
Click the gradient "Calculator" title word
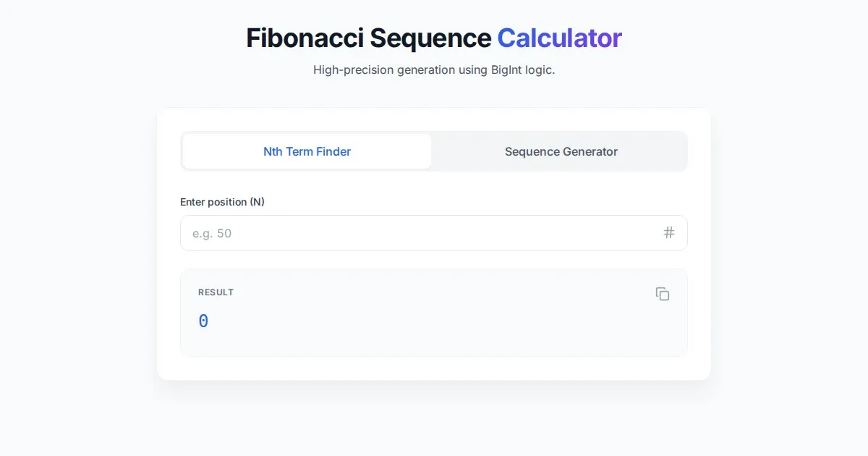(x=559, y=38)
